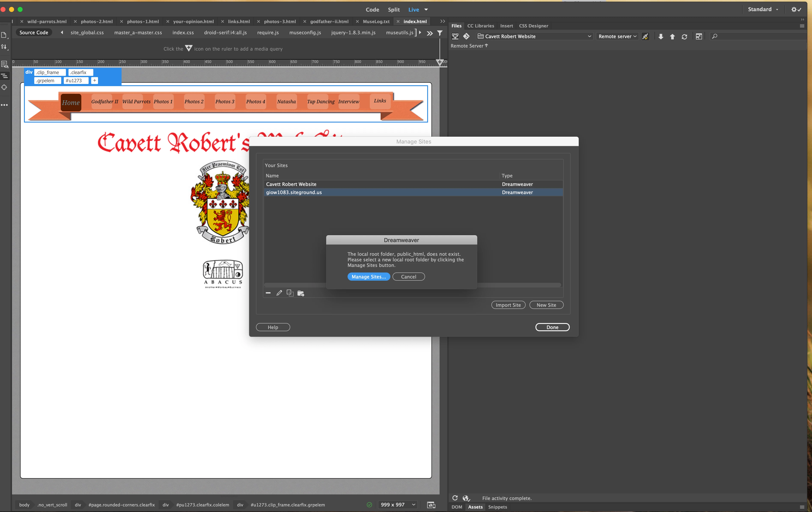Click the Put files up-arrow icon
This screenshot has height=512, width=812.
click(x=672, y=36)
